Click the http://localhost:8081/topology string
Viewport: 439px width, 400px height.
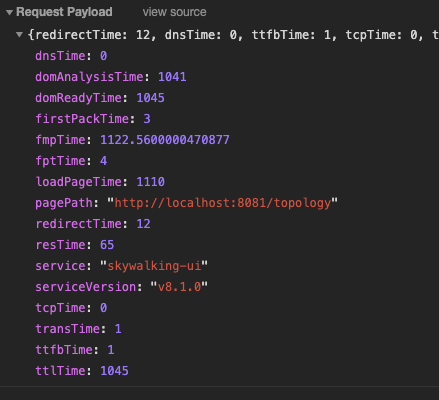(222, 203)
